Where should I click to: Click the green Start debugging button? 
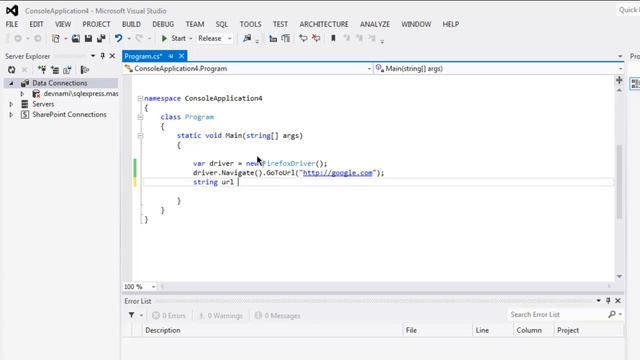173,38
